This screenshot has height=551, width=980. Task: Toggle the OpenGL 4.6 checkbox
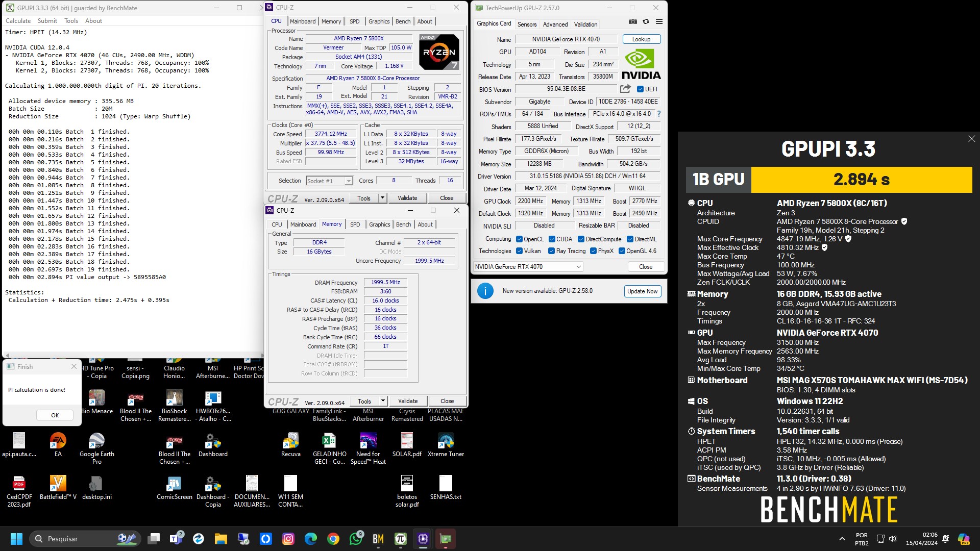coord(622,251)
